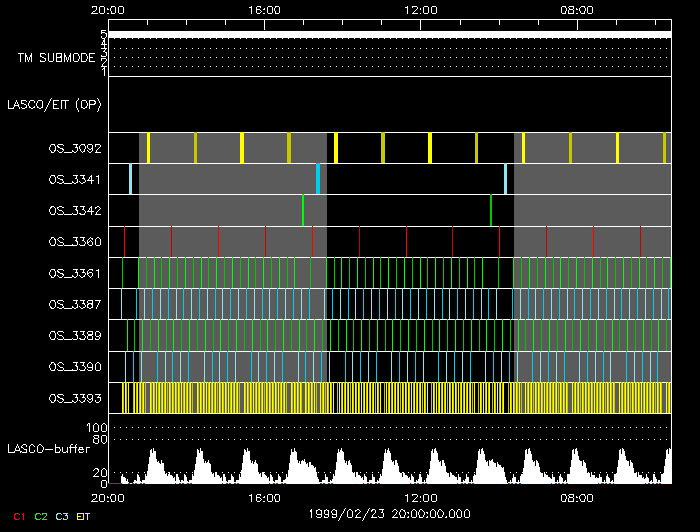Select the OS_3342 row label
This screenshot has width=700, height=532.
pyautogui.click(x=74, y=211)
